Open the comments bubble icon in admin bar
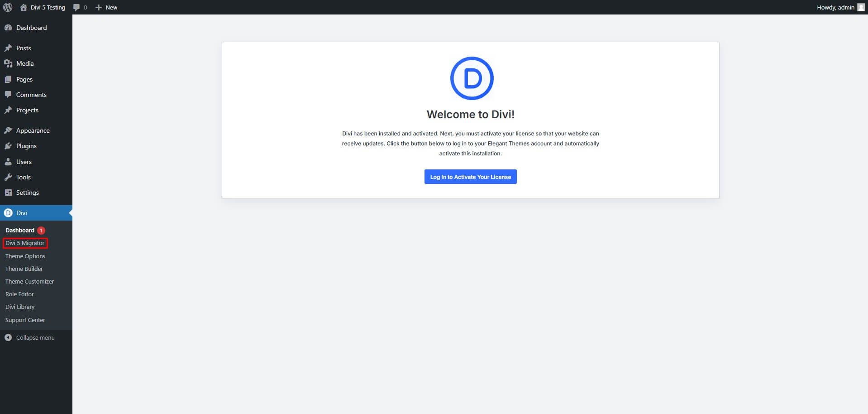Image resolution: width=868 pixels, height=414 pixels. [76, 7]
